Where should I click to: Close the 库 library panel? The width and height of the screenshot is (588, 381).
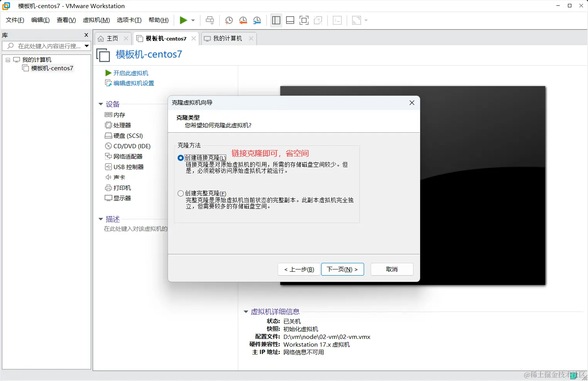click(x=86, y=35)
